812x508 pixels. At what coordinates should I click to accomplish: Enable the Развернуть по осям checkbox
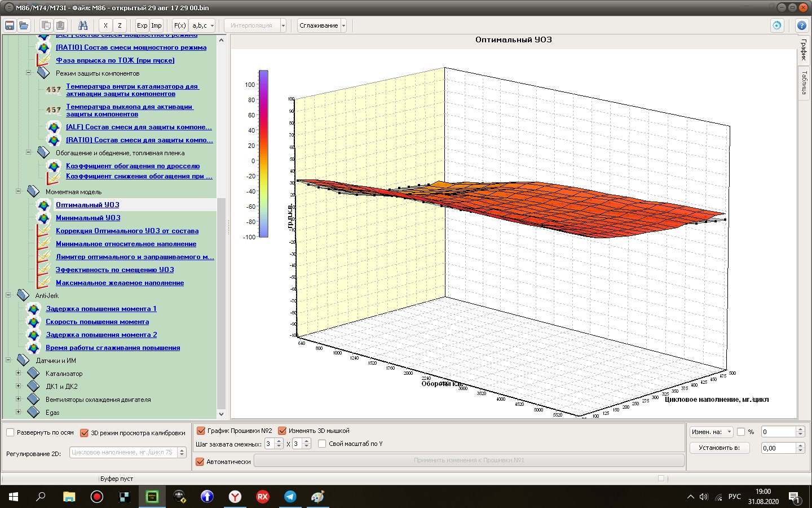10,433
